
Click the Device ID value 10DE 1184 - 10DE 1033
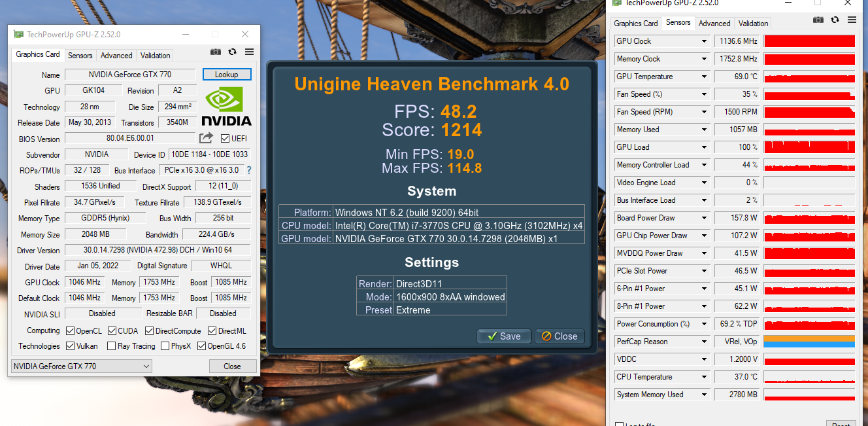click(x=209, y=154)
